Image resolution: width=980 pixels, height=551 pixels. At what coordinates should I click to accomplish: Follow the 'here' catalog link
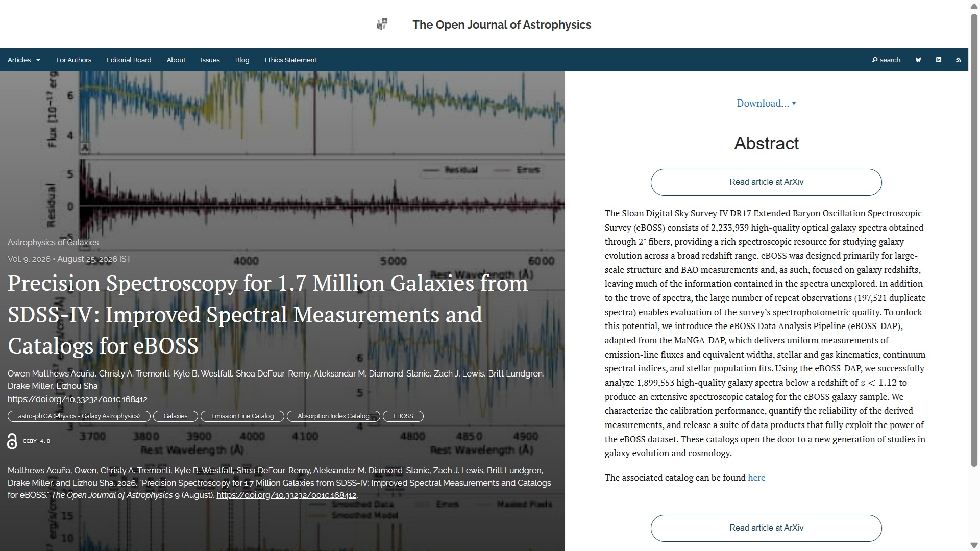[x=756, y=478]
